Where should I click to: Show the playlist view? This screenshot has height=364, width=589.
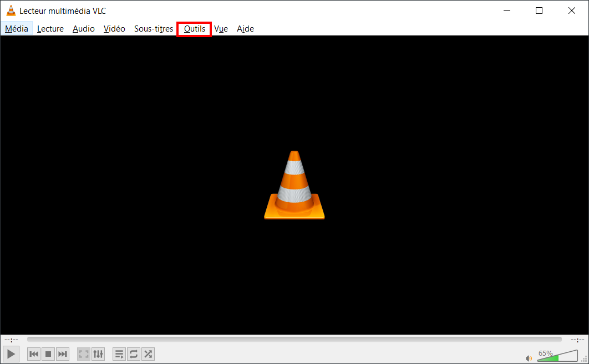pos(119,354)
